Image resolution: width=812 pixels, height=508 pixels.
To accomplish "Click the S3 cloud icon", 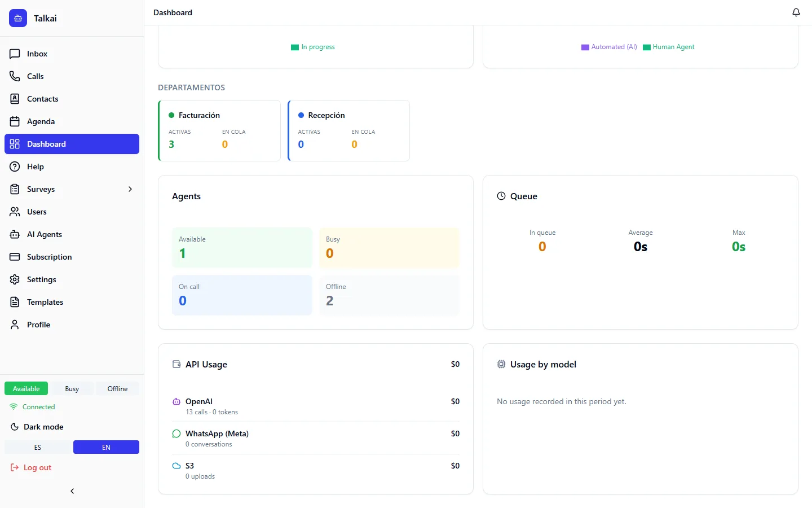I will click(176, 466).
